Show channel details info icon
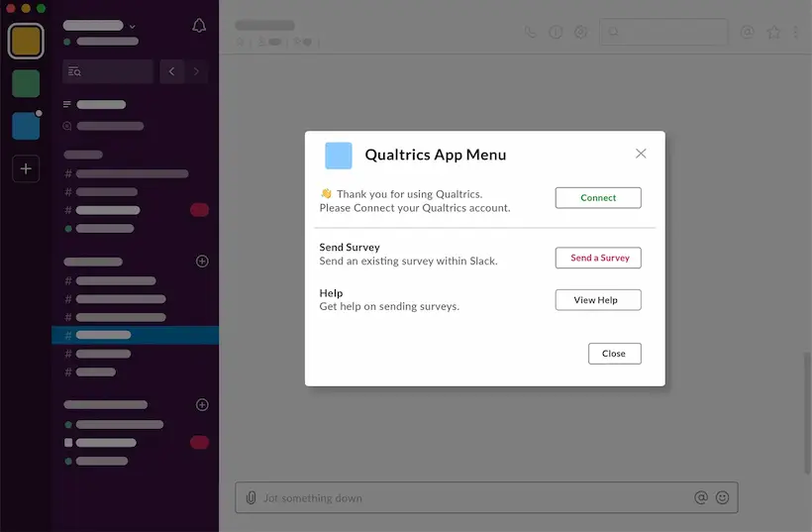812x532 pixels. point(556,32)
